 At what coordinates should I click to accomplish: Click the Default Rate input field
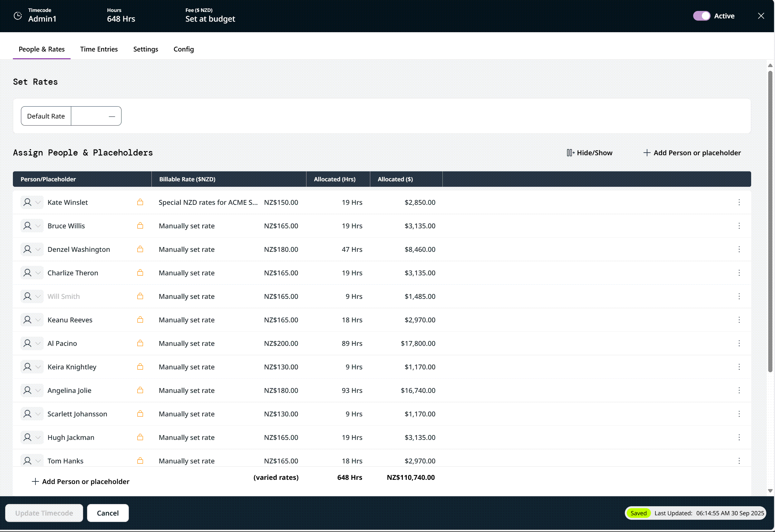coord(96,116)
